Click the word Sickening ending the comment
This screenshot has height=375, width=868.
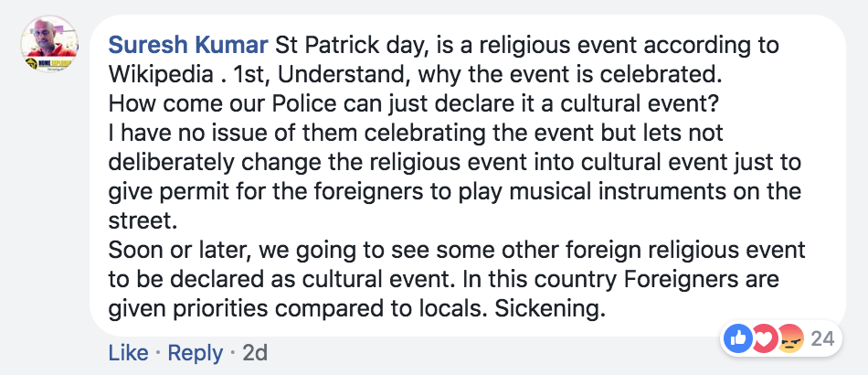click(x=547, y=309)
